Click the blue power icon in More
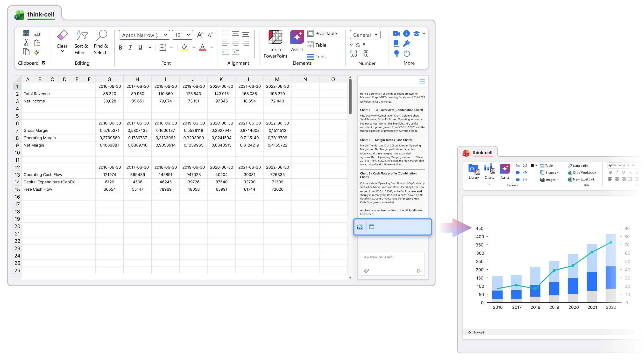The image size is (644, 362). 407,54
